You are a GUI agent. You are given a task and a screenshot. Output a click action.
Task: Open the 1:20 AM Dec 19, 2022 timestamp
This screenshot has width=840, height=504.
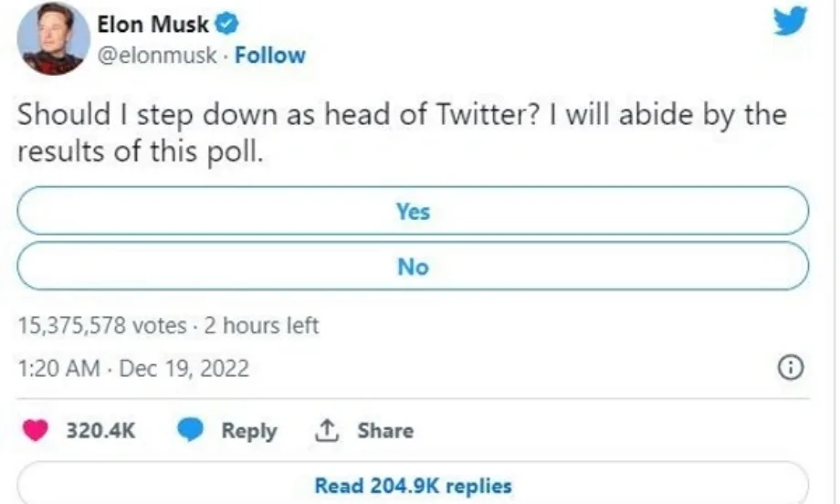(x=133, y=369)
